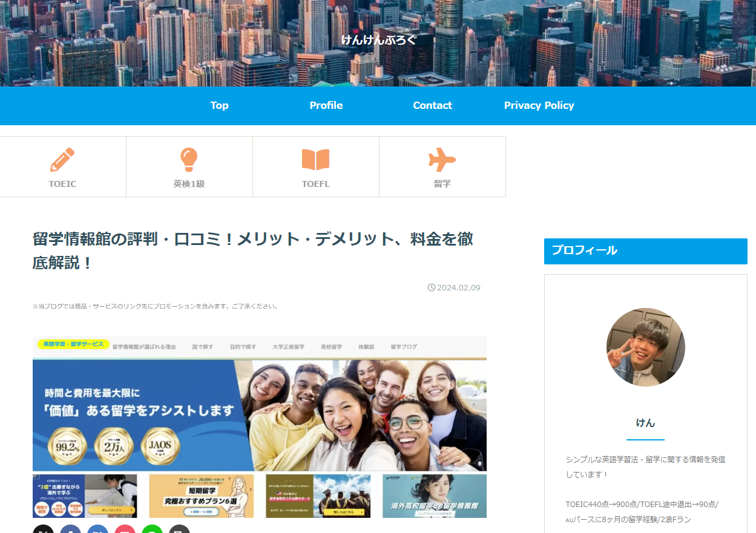Viewport: 756px width, 533px height.
Task: Click the city skyline header banner
Action: click(378, 43)
